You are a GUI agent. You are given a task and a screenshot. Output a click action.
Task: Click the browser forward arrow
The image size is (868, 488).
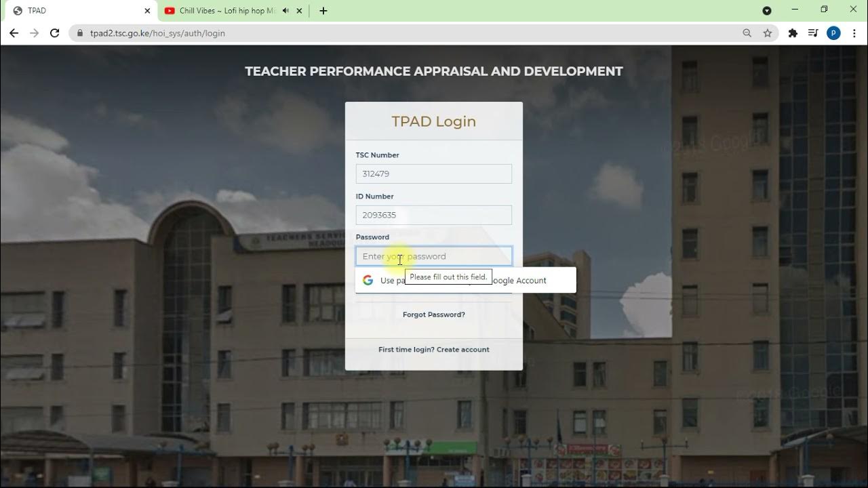coord(34,33)
